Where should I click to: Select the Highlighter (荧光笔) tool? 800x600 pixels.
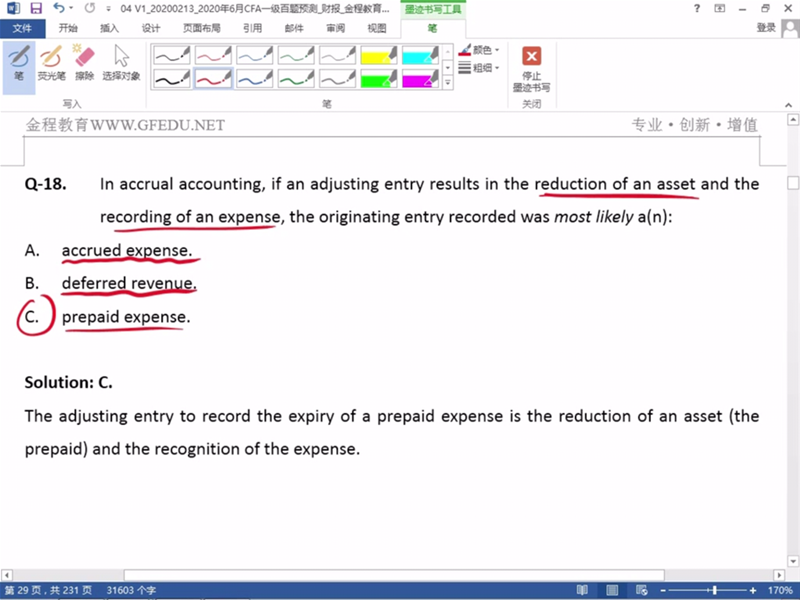[50, 62]
